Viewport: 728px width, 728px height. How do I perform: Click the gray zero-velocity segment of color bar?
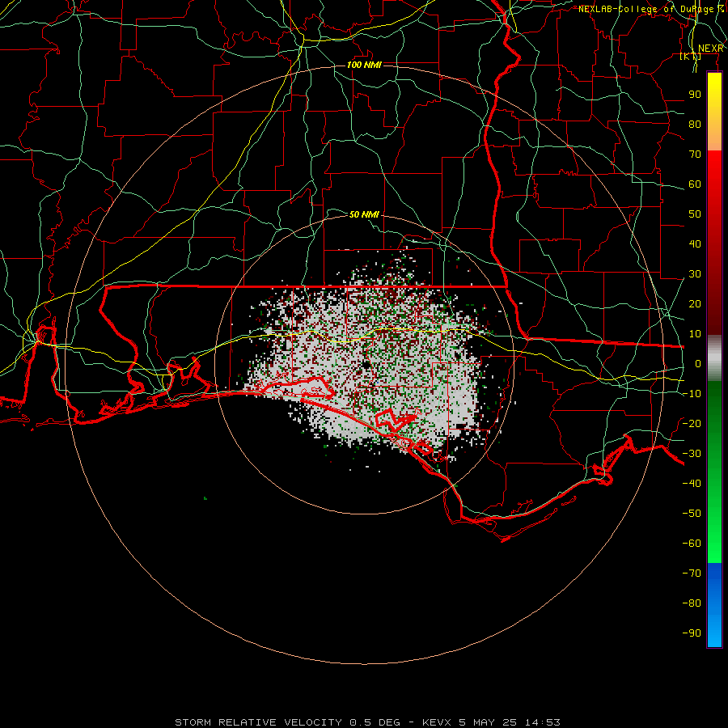tap(714, 358)
